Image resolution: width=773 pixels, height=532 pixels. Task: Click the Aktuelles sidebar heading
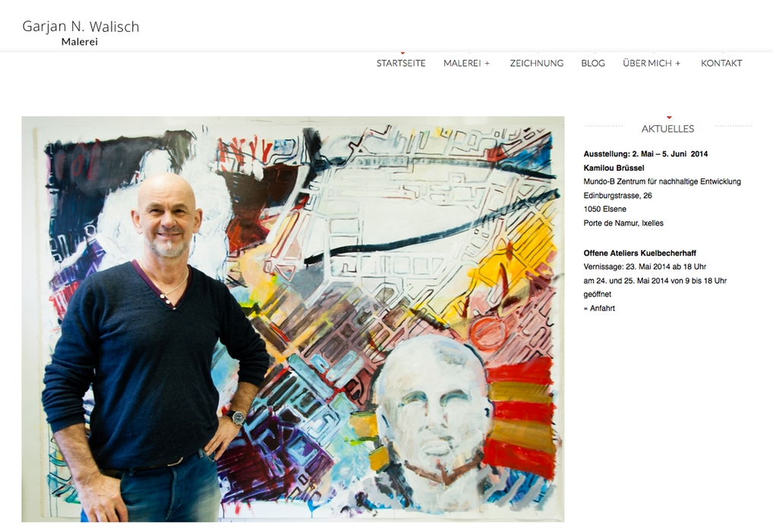pyautogui.click(x=667, y=128)
